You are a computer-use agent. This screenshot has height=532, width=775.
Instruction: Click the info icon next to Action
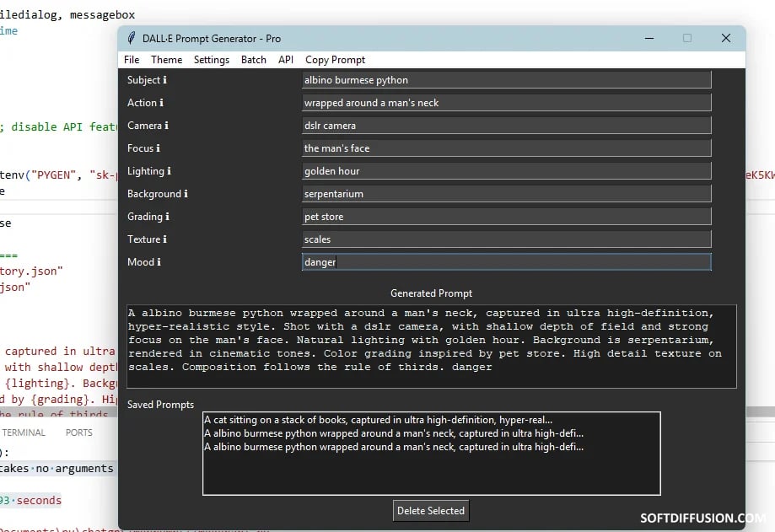pos(161,103)
